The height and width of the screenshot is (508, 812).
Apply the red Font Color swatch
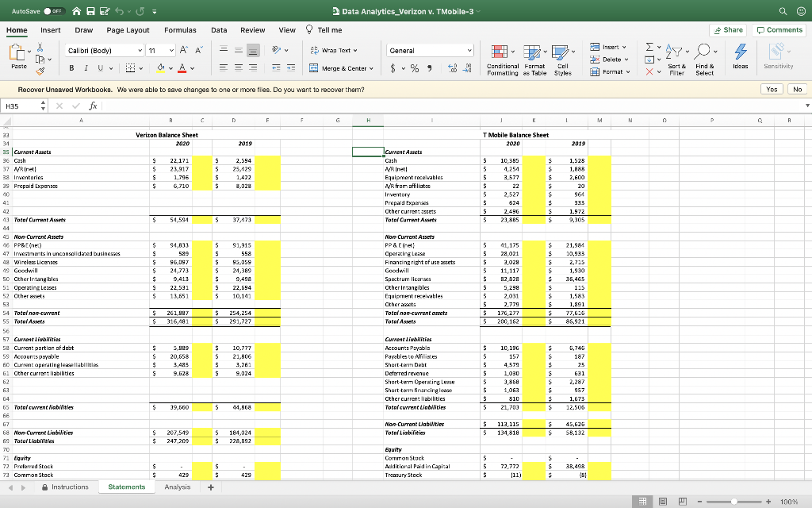(x=182, y=68)
